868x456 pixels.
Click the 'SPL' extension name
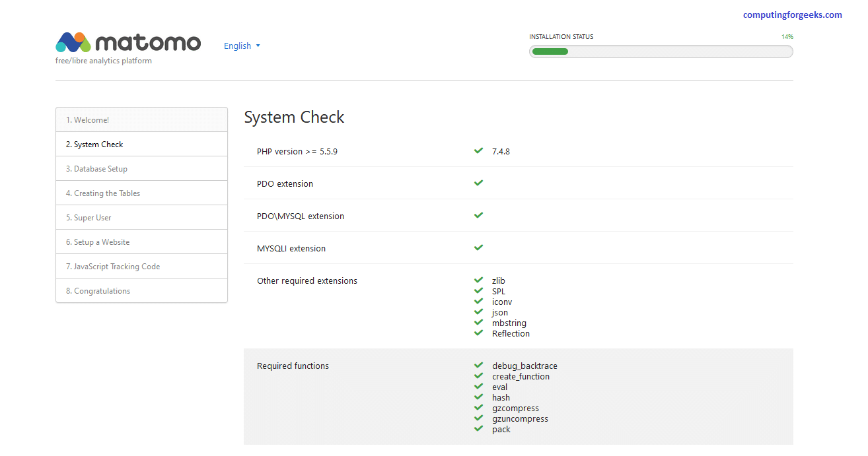click(499, 291)
